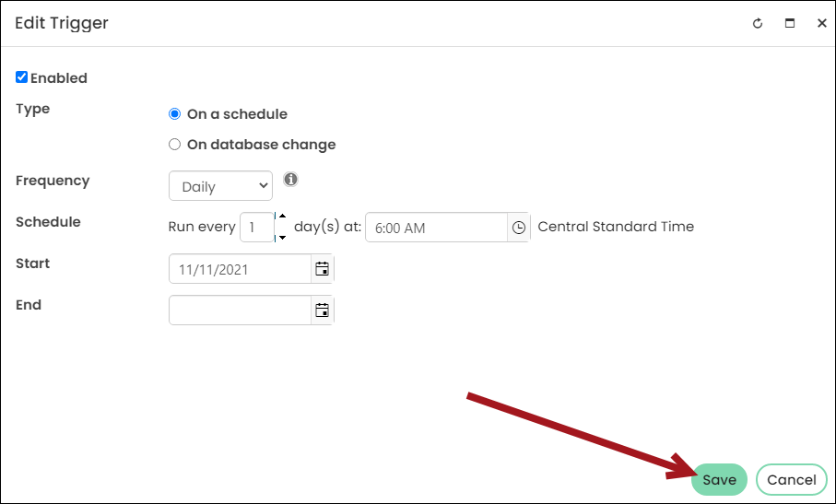Open the time picker clock icon
This screenshot has height=504, width=836.
518,228
